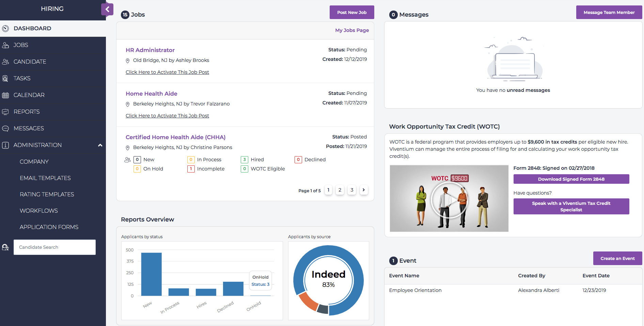
Task: Click the New applicants bar in chart
Action: [x=151, y=274]
